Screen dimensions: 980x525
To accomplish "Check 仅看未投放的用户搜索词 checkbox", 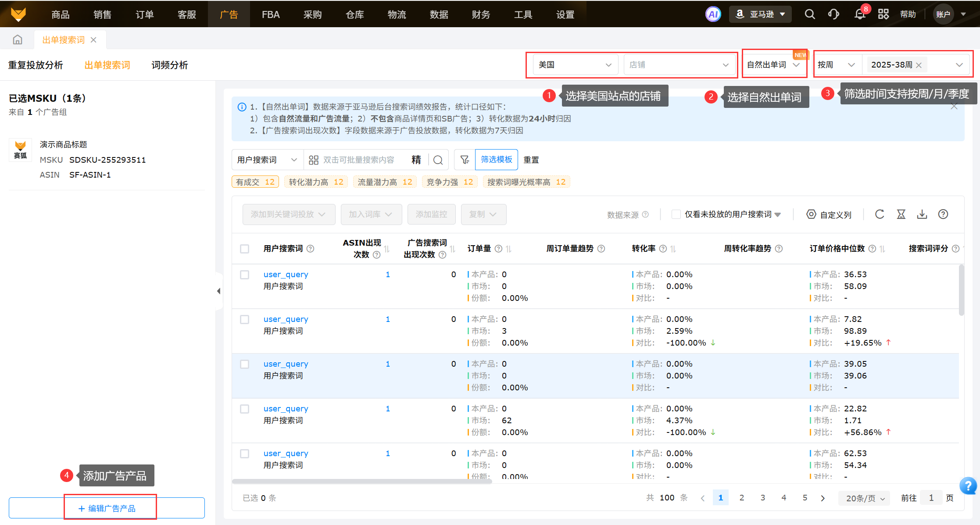I will [x=676, y=214].
